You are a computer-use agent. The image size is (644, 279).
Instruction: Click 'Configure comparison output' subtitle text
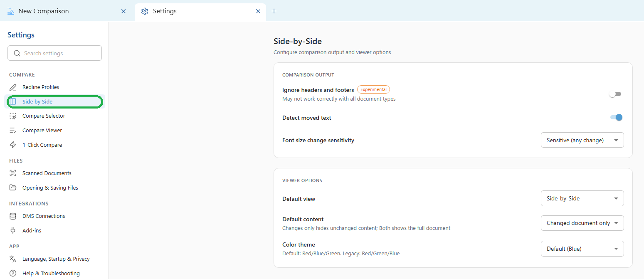pyautogui.click(x=332, y=52)
